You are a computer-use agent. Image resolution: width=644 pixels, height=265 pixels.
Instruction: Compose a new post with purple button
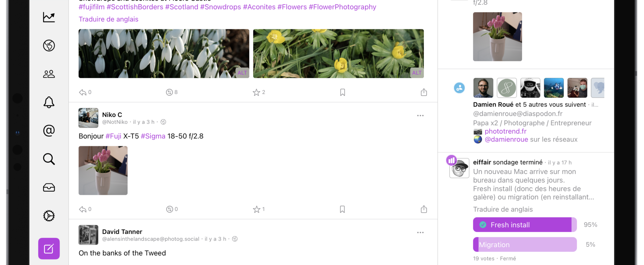49,248
